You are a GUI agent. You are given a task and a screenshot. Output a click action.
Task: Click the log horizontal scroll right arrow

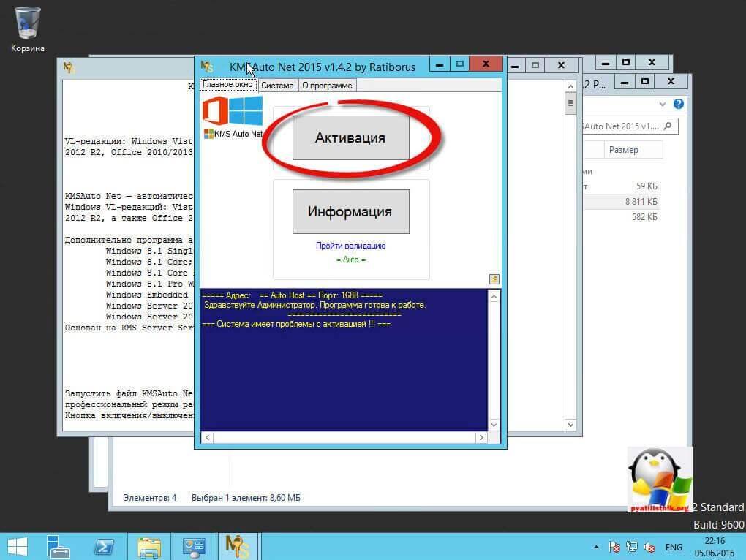[x=481, y=437]
